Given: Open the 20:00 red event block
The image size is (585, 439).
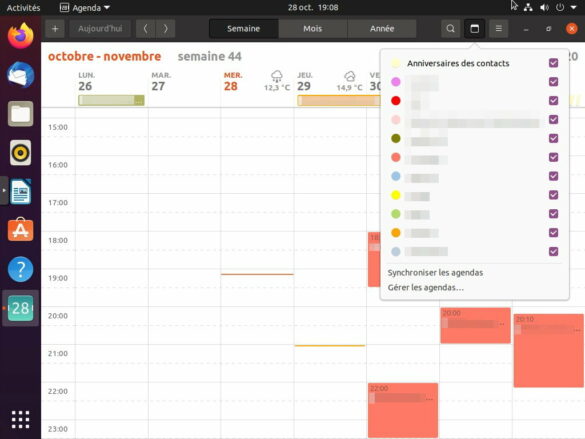Looking at the screenshot, I should click(x=475, y=325).
